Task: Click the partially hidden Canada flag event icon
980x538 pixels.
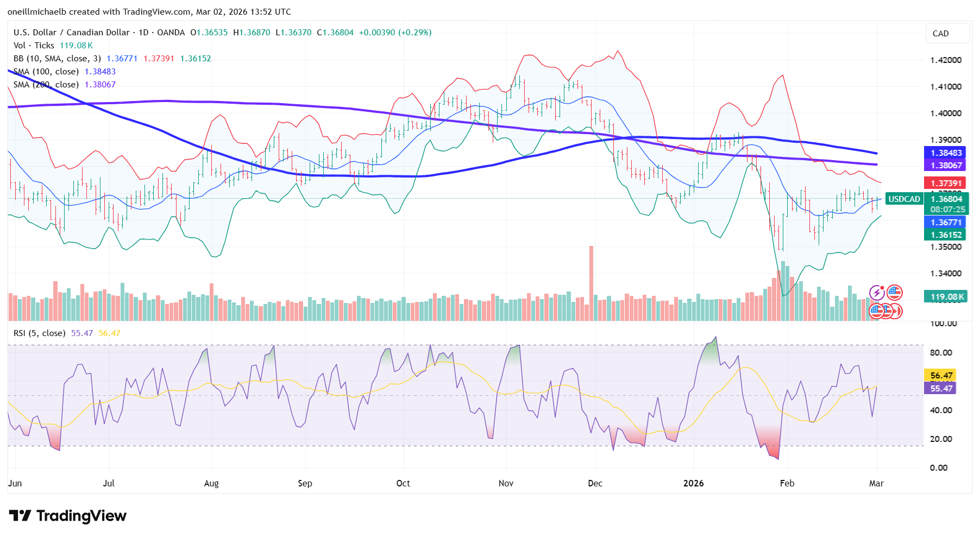Action: (896, 311)
